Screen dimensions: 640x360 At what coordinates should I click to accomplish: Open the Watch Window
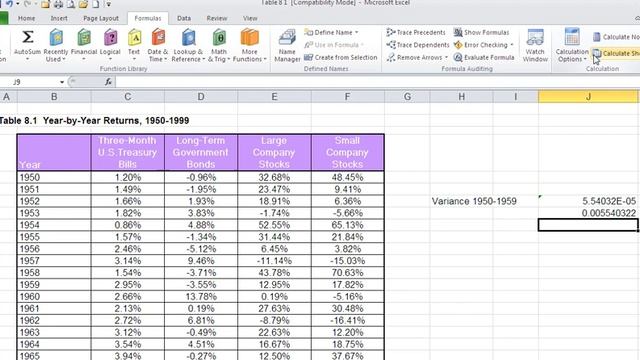[535, 45]
